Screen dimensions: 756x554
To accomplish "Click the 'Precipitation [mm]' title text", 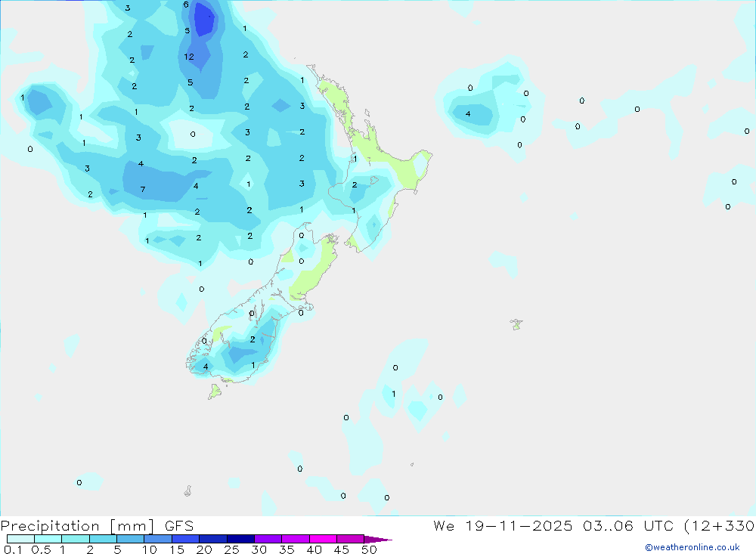I will click(77, 526).
